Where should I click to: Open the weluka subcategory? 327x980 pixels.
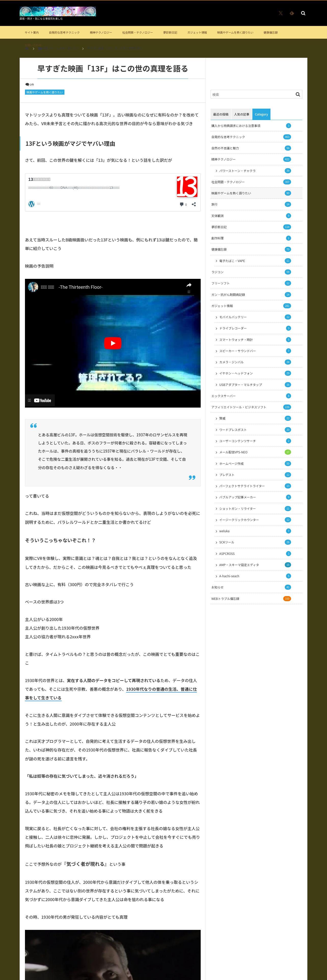tap(224, 531)
